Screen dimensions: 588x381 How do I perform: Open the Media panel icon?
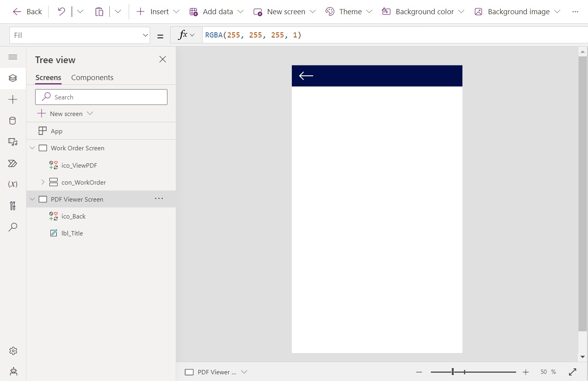13,142
